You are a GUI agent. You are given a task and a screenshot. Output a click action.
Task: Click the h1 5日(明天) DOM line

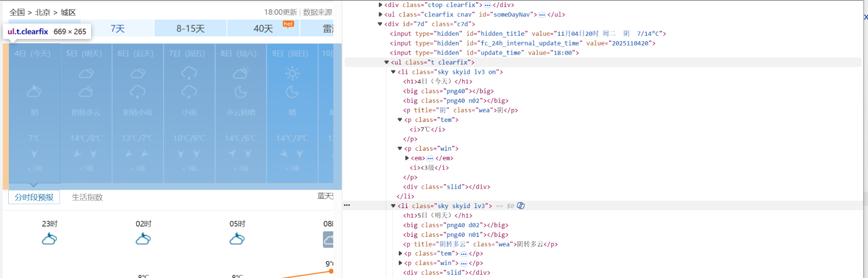[438, 216]
